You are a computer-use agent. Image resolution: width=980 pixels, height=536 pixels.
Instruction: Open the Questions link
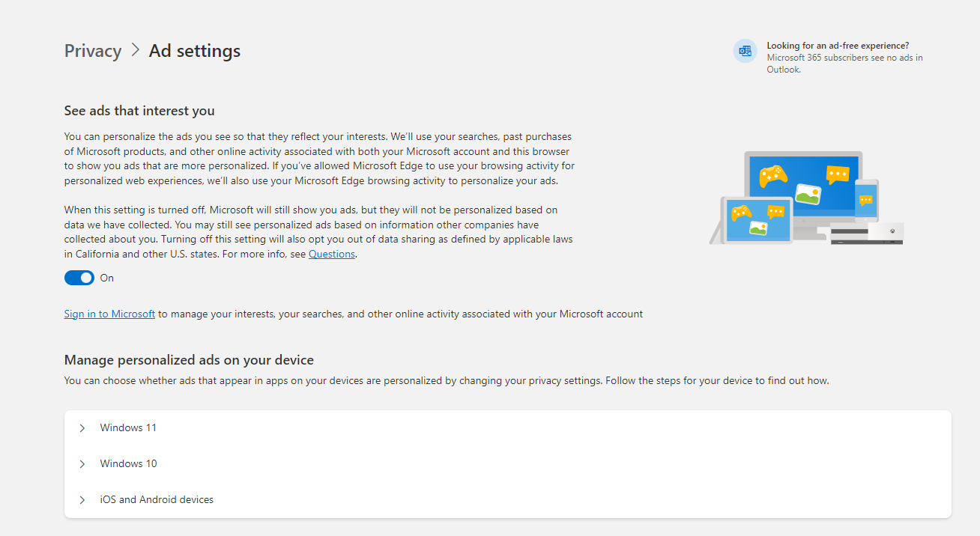coord(331,254)
